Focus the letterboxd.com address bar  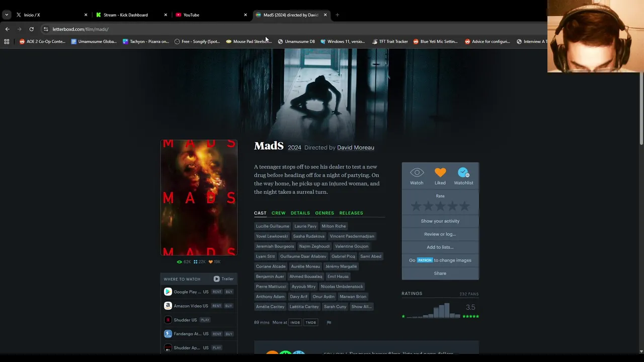(80, 29)
